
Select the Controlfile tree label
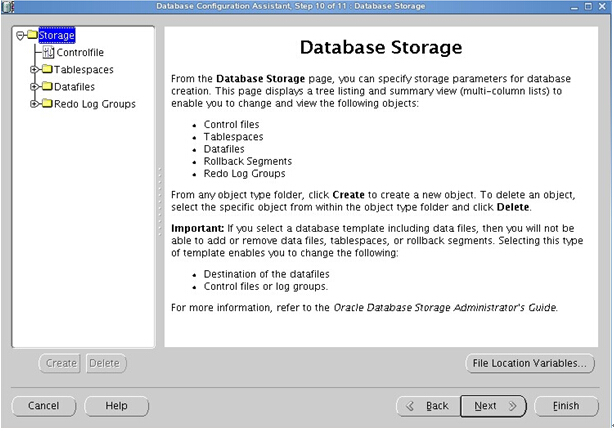click(80, 52)
